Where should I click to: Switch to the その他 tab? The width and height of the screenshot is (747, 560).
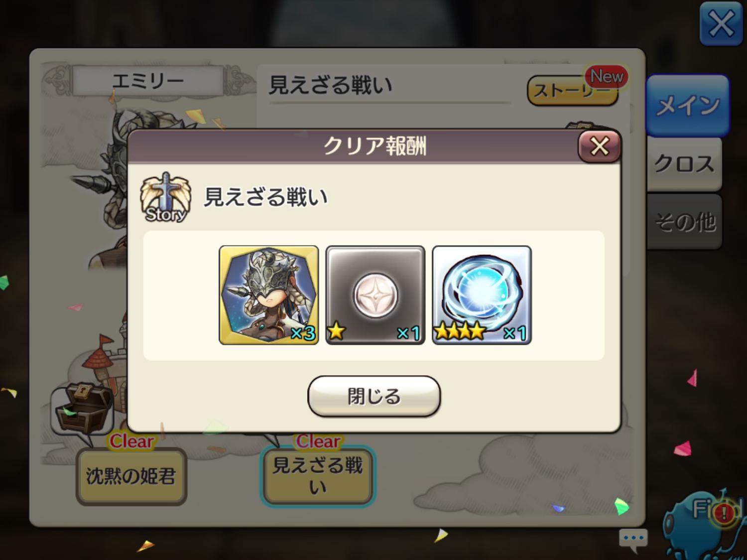[x=684, y=222]
